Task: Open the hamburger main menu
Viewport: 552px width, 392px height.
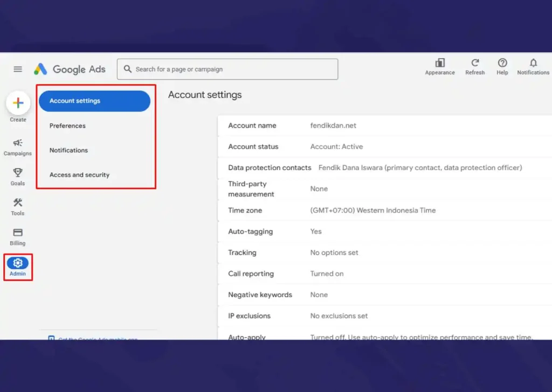Action: pyautogui.click(x=18, y=69)
